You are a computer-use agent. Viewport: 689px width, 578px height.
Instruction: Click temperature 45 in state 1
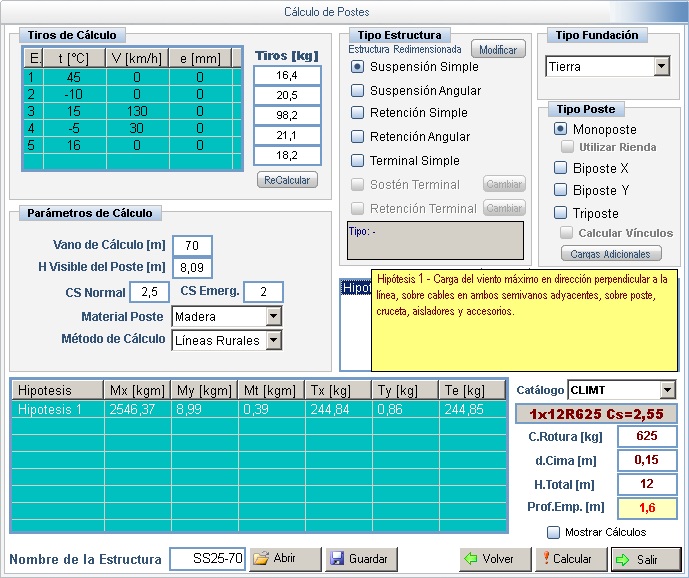74,77
